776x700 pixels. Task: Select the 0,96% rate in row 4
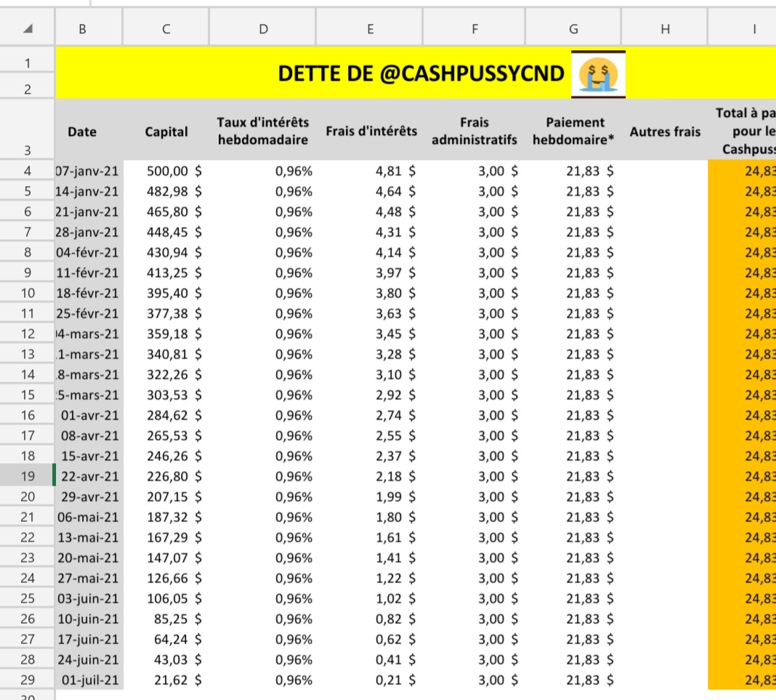(x=263, y=171)
